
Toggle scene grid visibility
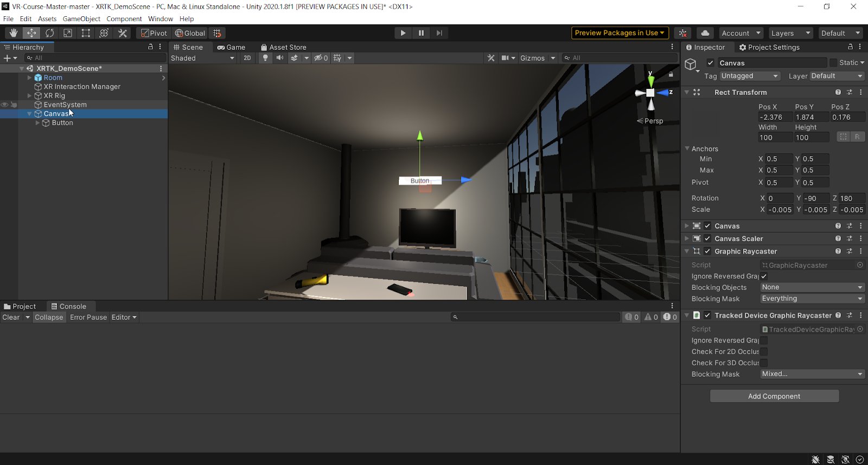click(337, 58)
